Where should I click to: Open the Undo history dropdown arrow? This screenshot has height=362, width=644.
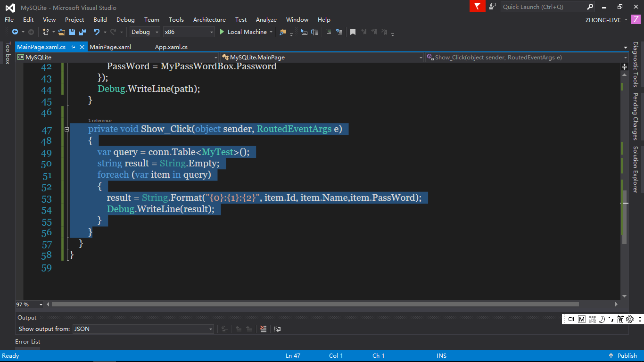coord(104,32)
